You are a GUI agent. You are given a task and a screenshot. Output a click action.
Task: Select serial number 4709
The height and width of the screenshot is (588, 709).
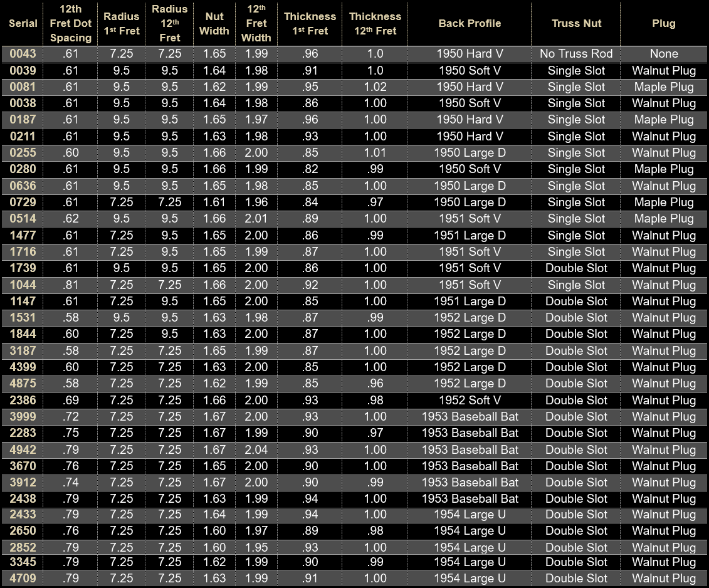click(x=23, y=578)
